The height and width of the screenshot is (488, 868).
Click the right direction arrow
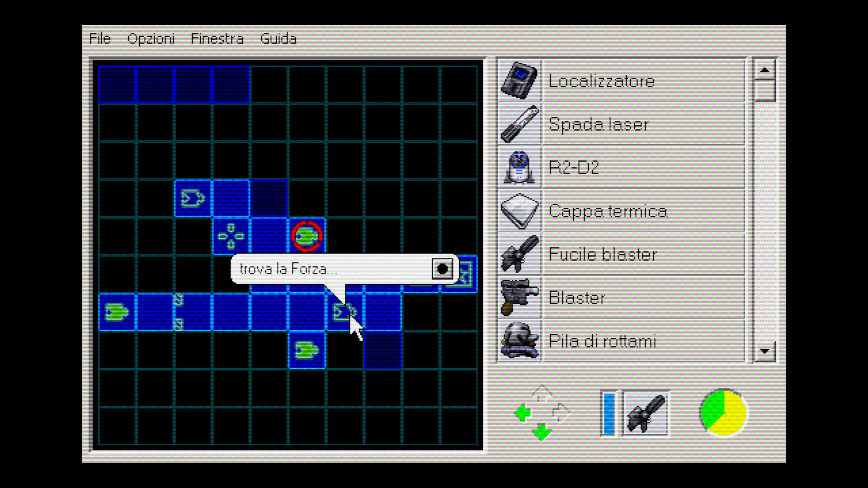(x=561, y=413)
